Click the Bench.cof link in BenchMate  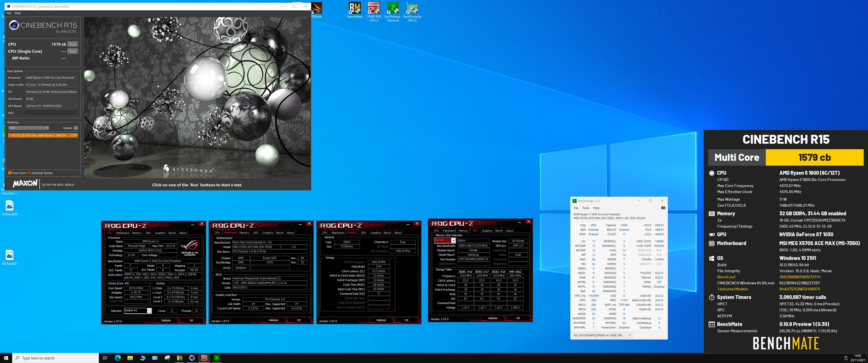(726, 277)
